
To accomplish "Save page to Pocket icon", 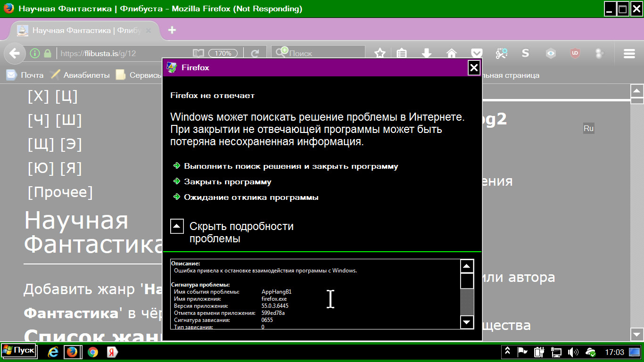I will coord(477,53).
